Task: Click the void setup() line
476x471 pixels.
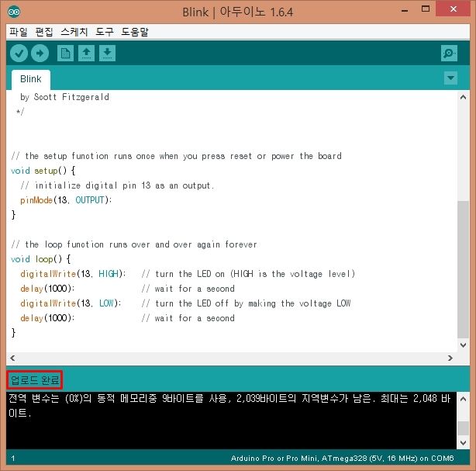Action: tap(43, 171)
